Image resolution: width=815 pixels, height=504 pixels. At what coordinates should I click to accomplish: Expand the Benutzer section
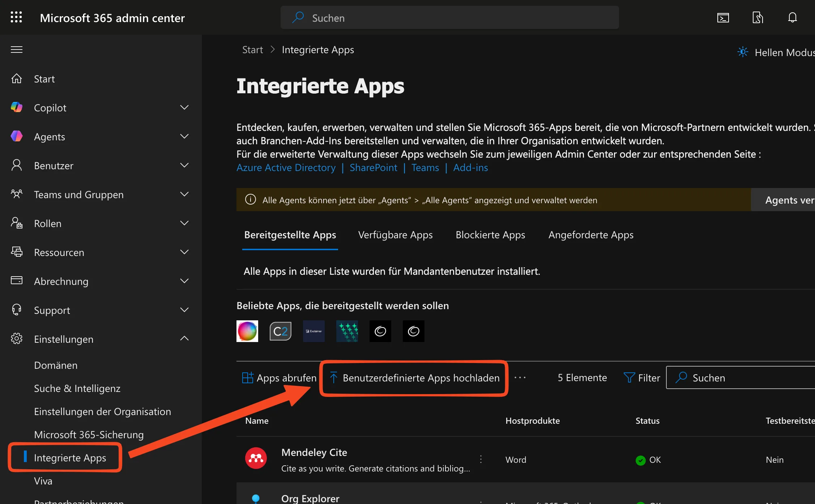tap(185, 165)
